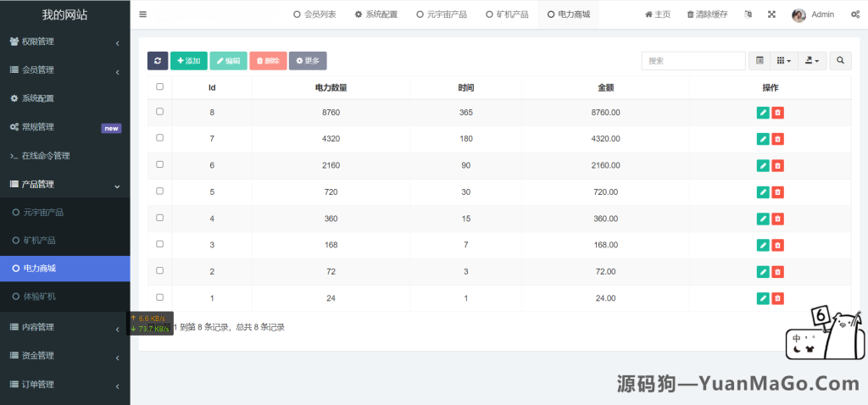Tick the checkbox for row Id 3
The image size is (868, 405).
[x=159, y=244]
